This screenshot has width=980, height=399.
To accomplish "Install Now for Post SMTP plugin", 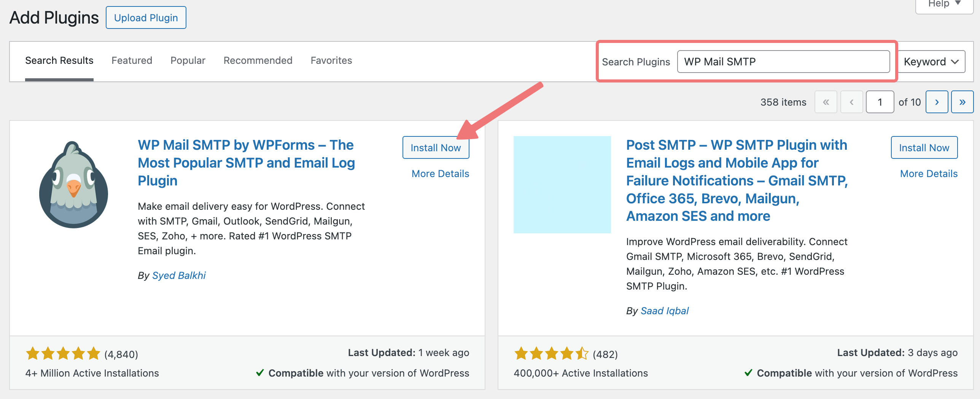I will point(924,147).
